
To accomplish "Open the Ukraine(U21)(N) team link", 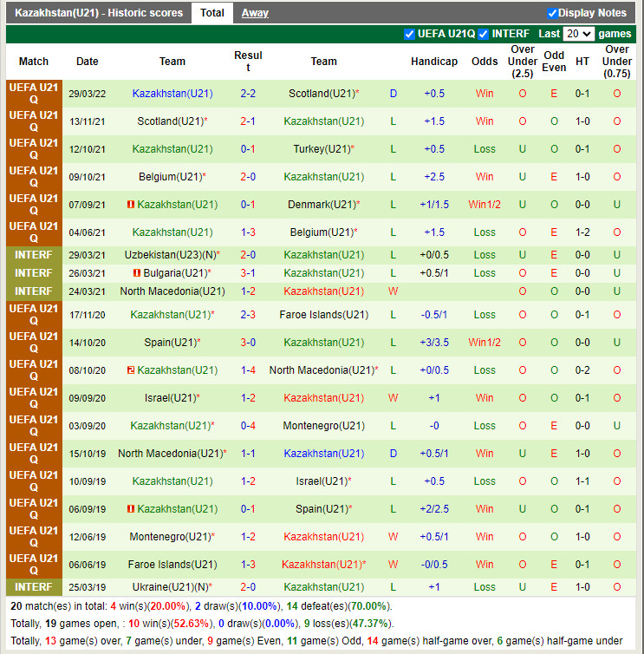I will pyautogui.click(x=171, y=587).
